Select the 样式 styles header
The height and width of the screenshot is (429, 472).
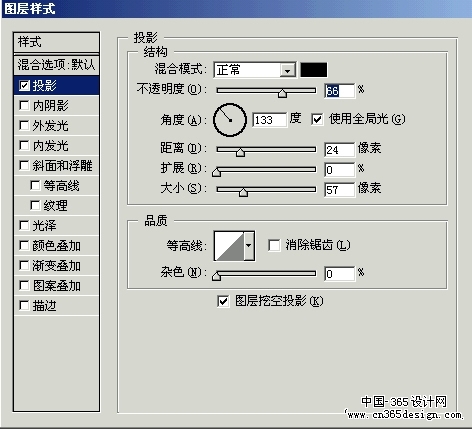coord(56,42)
